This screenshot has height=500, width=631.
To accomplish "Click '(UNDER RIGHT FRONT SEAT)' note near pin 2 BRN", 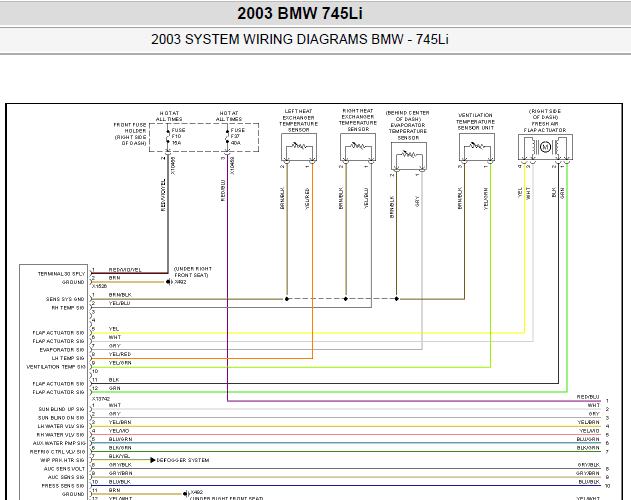I will pos(193,272).
